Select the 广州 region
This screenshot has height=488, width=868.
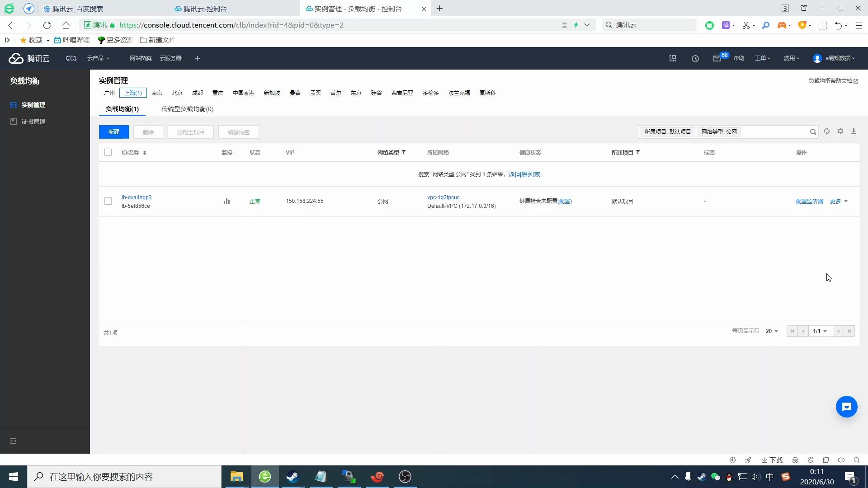pyautogui.click(x=109, y=93)
